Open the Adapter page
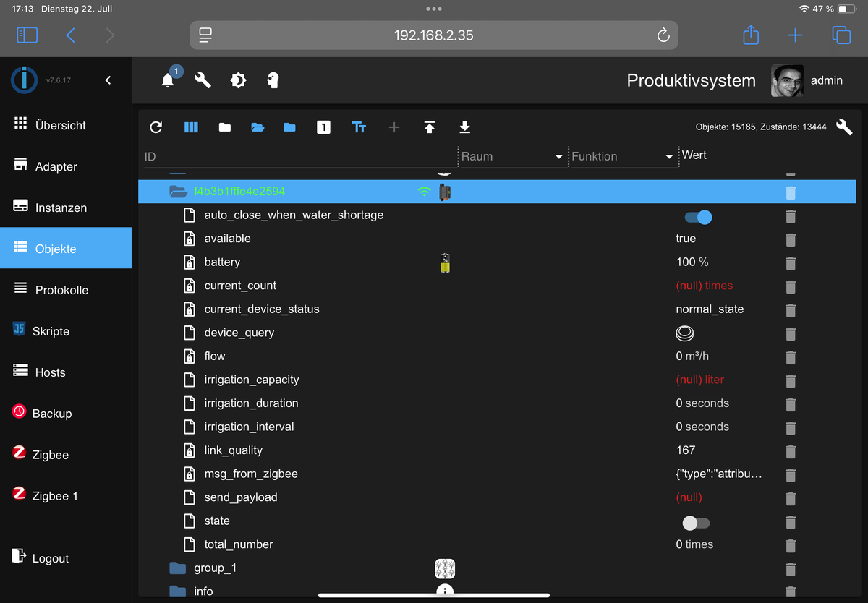Image resolution: width=868 pixels, height=603 pixels. click(66, 166)
